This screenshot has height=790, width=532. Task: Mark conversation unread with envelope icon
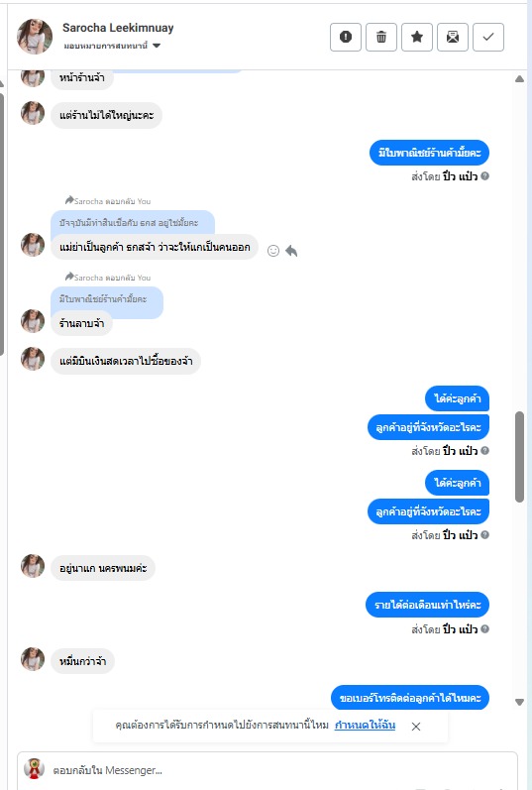pos(453,38)
